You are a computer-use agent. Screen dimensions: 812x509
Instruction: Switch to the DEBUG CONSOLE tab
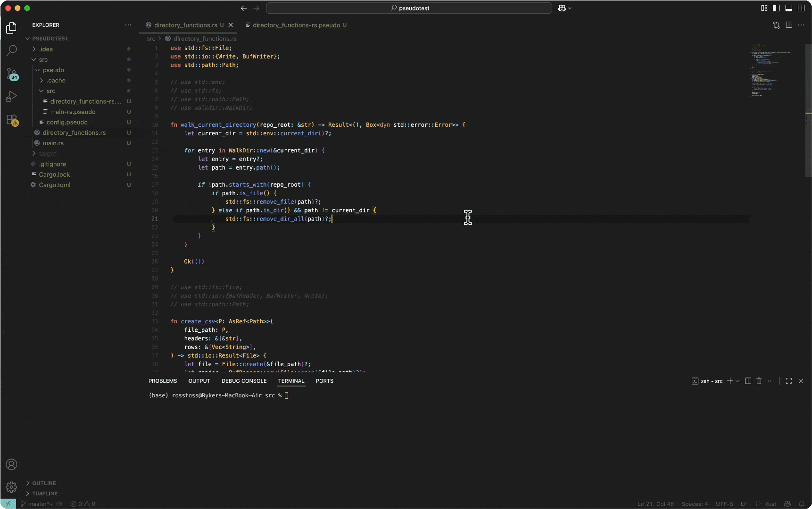[x=244, y=381]
